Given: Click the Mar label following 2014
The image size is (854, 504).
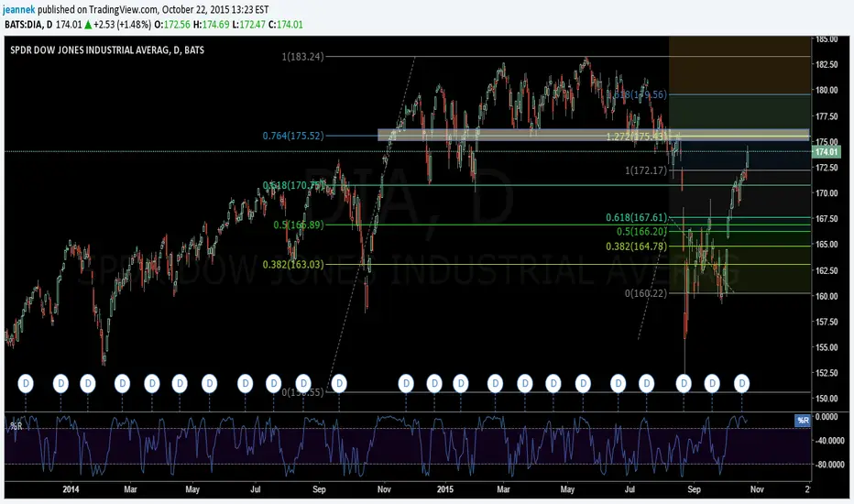Looking at the screenshot, I should click(130, 489).
